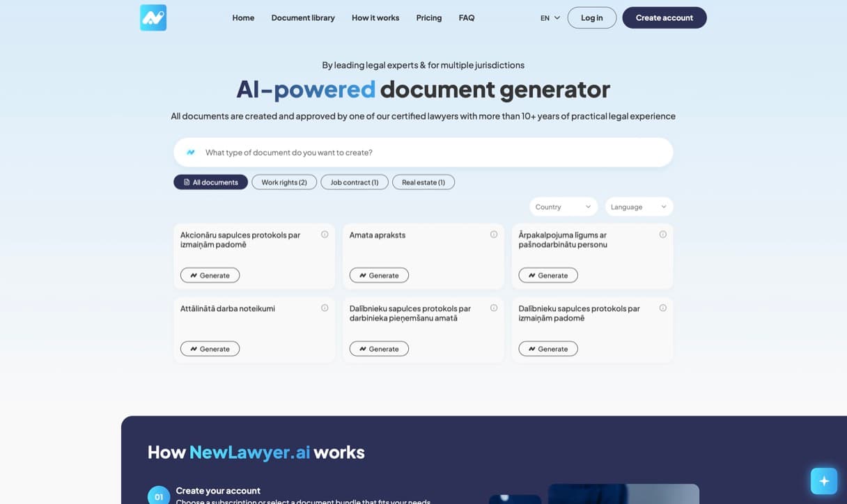Click the 'Attālinātā darba noteikumi' title
This screenshot has width=847, height=504.
pyautogui.click(x=228, y=308)
